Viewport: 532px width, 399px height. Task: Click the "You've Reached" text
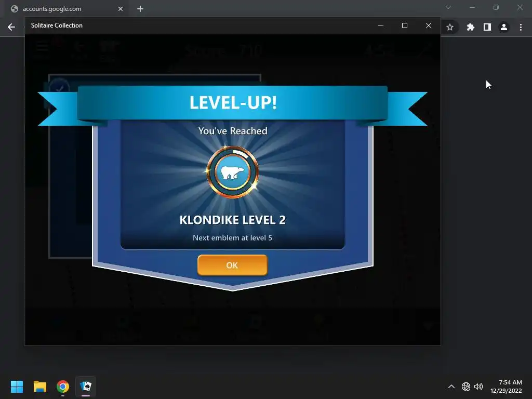point(233,131)
